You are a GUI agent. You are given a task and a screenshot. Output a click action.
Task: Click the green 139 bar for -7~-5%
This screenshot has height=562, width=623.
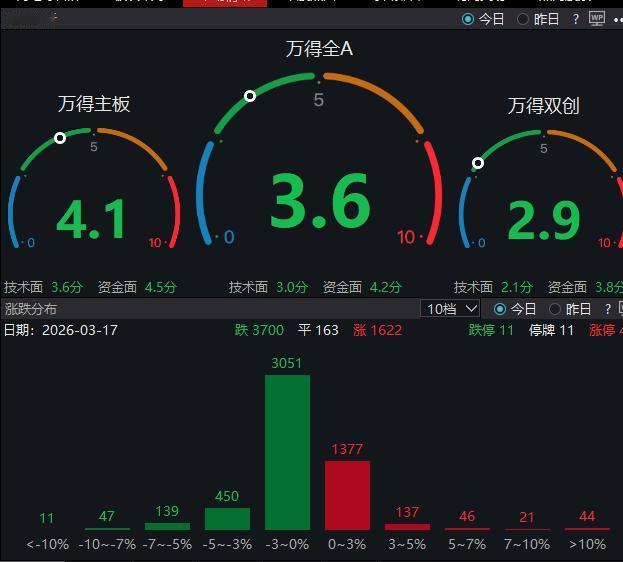167,526
